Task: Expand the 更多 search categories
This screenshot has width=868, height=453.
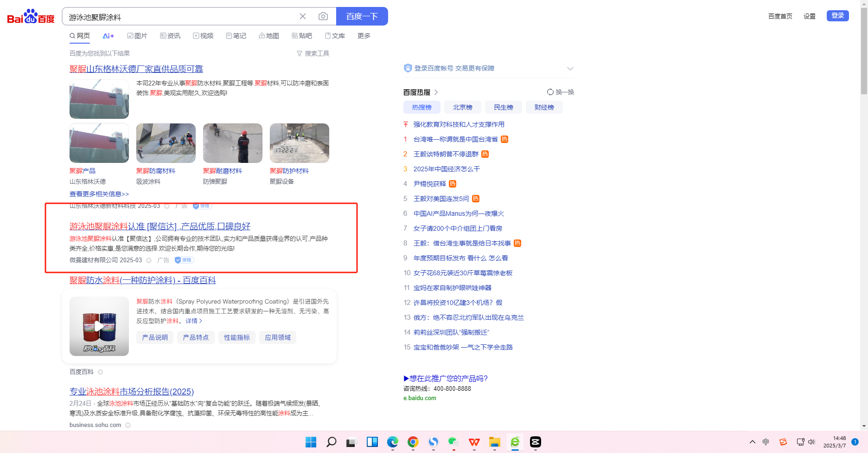Action: tap(364, 36)
